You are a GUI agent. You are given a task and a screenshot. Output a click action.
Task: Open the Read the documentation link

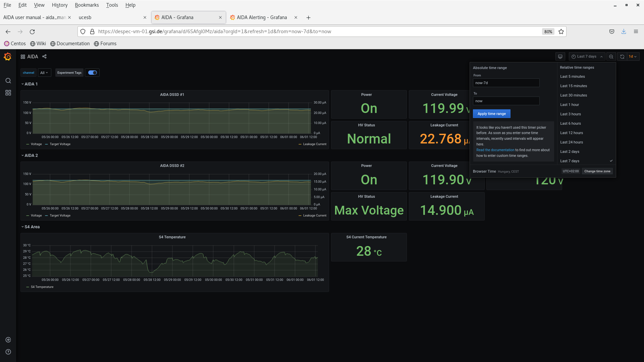coord(495,150)
